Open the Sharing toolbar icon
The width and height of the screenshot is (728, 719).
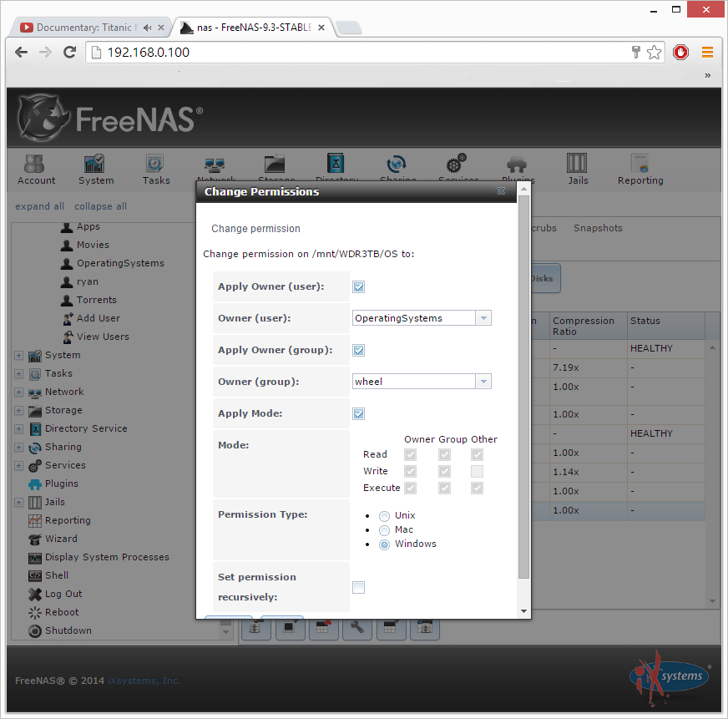397,164
